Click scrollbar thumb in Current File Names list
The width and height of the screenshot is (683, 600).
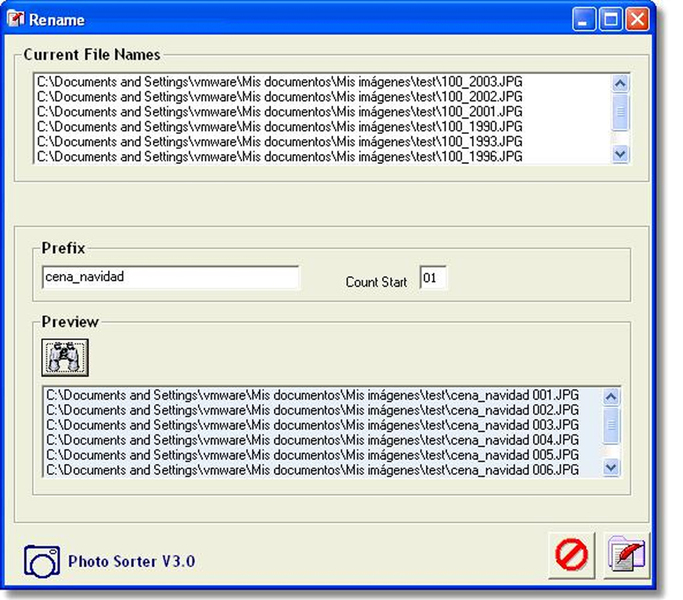pos(620,112)
